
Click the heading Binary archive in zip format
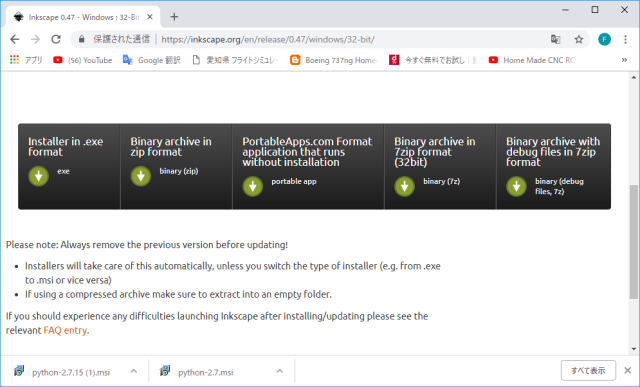click(171, 147)
